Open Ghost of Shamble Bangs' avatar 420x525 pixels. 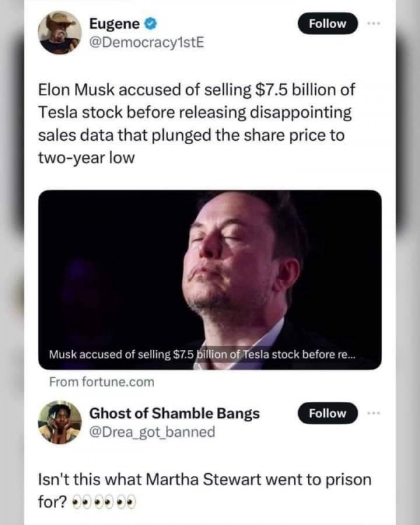[59, 421]
